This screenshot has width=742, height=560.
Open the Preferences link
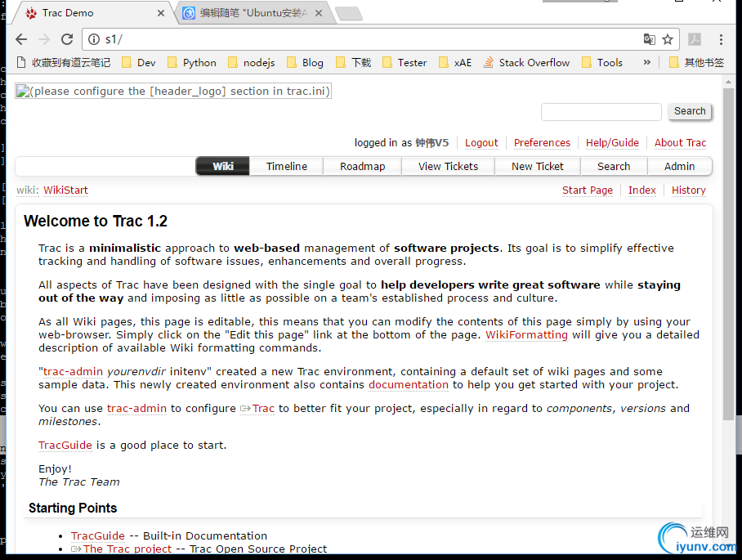click(x=542, y=142)
